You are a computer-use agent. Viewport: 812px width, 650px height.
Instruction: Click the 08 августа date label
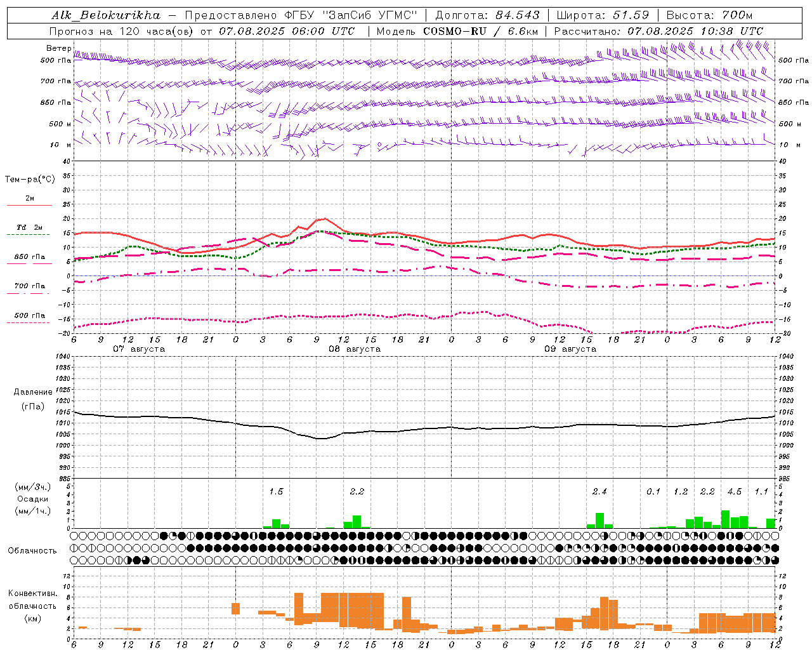pos(355,349)
